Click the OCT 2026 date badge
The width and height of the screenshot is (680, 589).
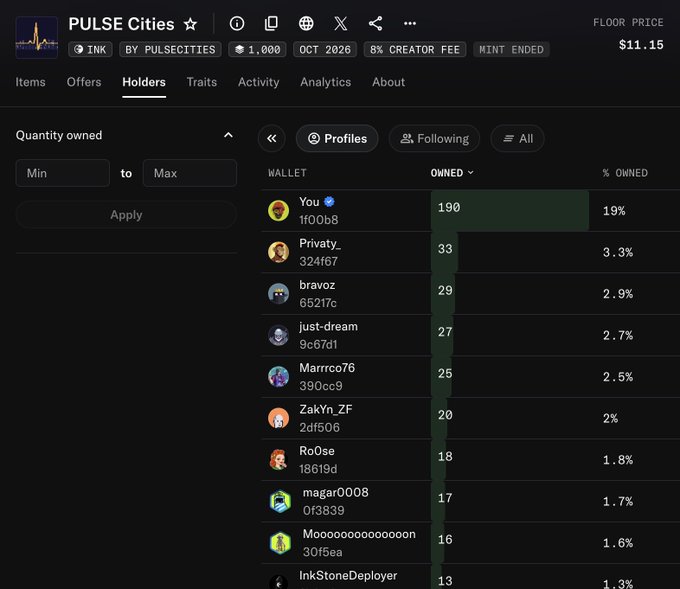tap(325, 49)
